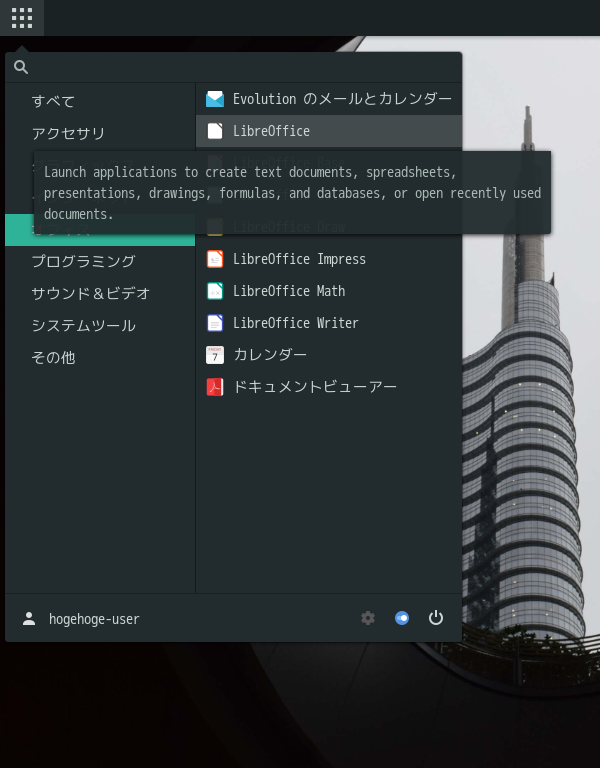Viewport: 600px width, 768px height.
Task: Click the LibreOffice Impress icon
Action: (215, 259)
